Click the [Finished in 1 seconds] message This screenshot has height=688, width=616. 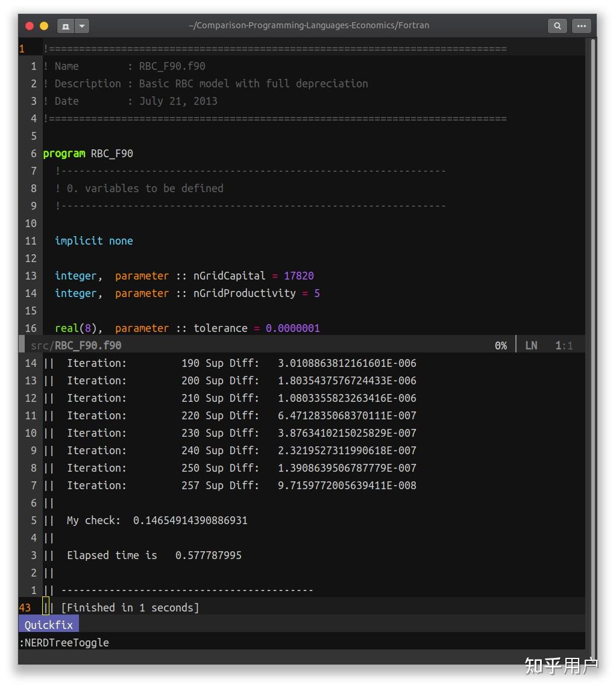(x=130, y=607)
